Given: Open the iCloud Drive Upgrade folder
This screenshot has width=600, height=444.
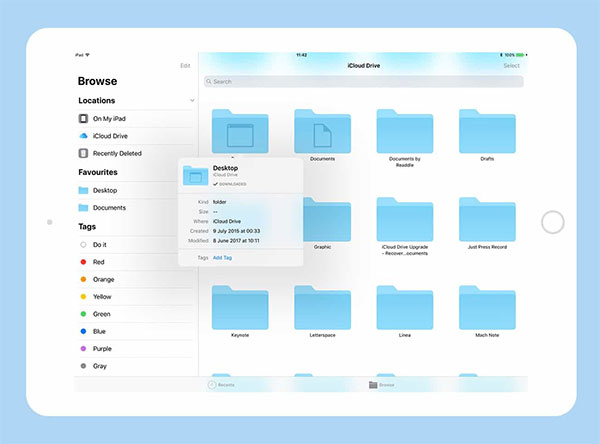Looking at the screenshot, I should [404, 220].
